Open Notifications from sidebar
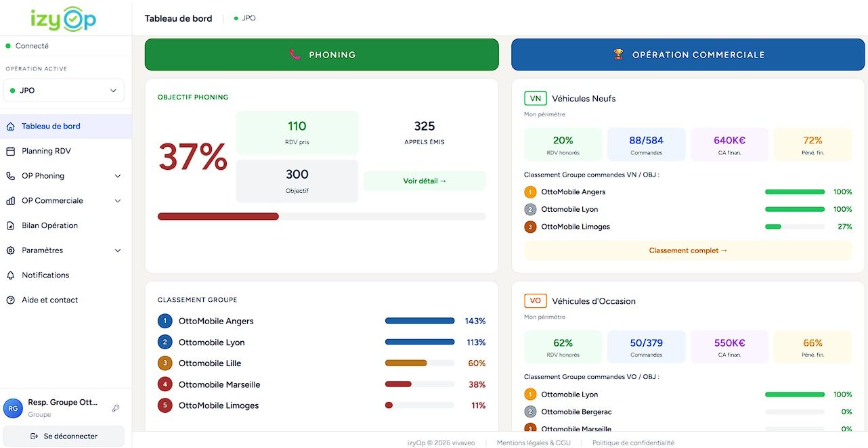The height and width of the screenshot is (448, 868). [66, 275]
